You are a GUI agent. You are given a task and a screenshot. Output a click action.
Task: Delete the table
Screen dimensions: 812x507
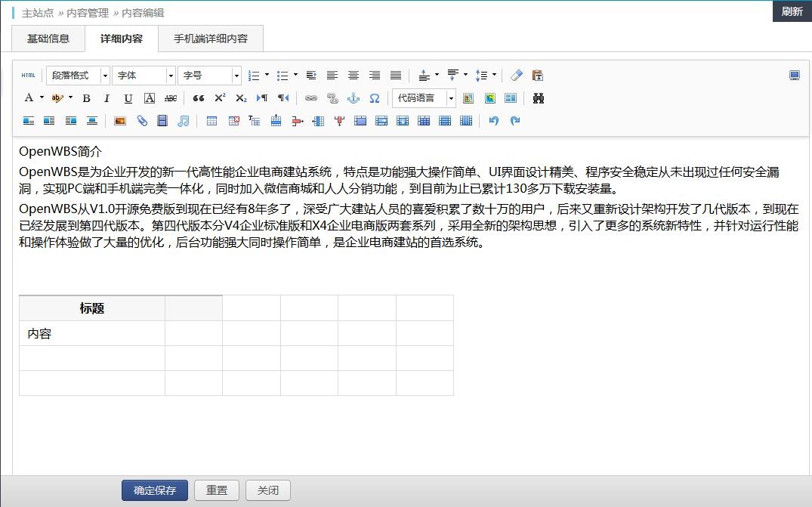click(x=234, y=121)
